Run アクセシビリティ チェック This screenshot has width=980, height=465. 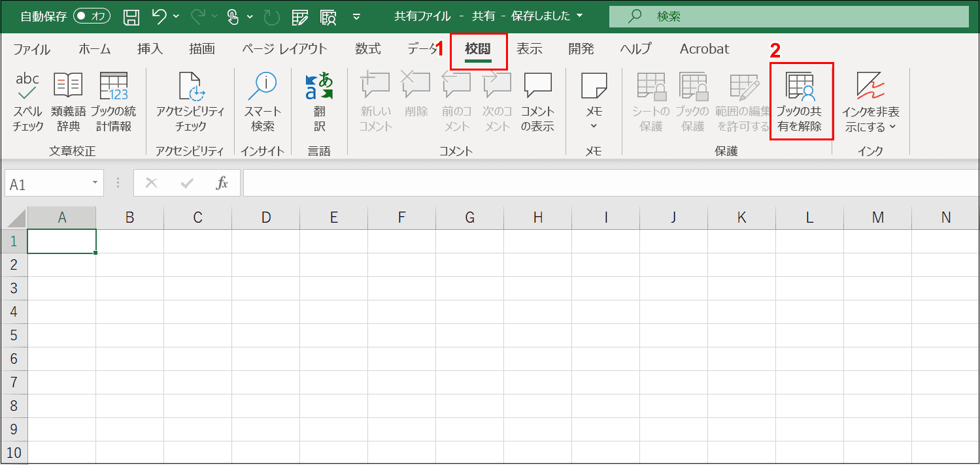[x=190, y=102]
